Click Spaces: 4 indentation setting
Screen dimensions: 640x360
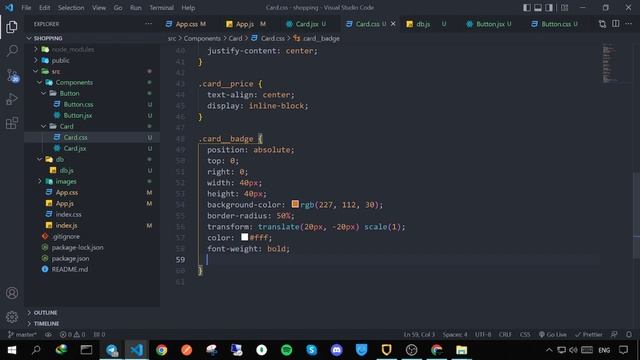455,334
